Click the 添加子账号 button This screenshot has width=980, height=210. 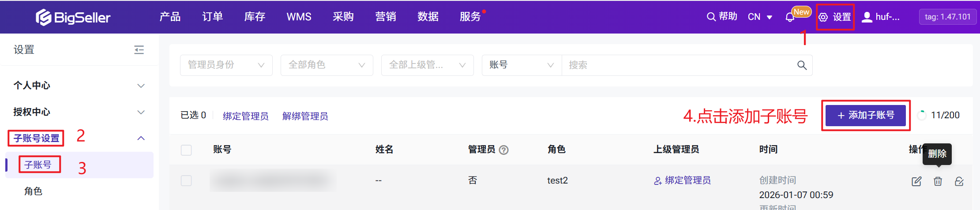(865, 115)
